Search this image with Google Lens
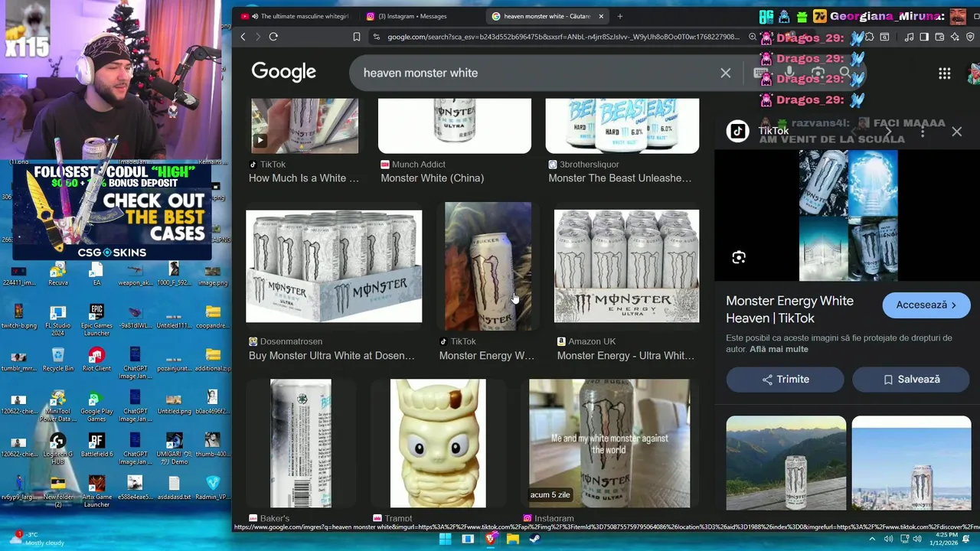 click(738, 258)
